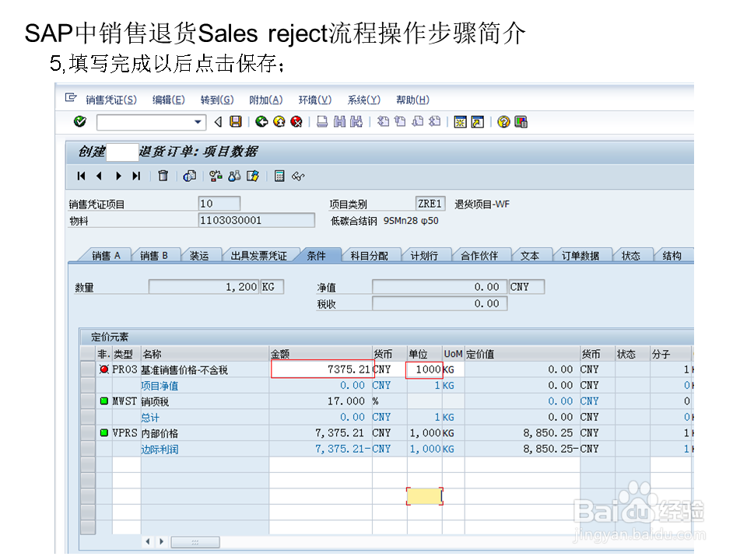Click the globe documents icon
Viewport: 747px width, 560px height.
pyautogui.click(x=190, y=177)
